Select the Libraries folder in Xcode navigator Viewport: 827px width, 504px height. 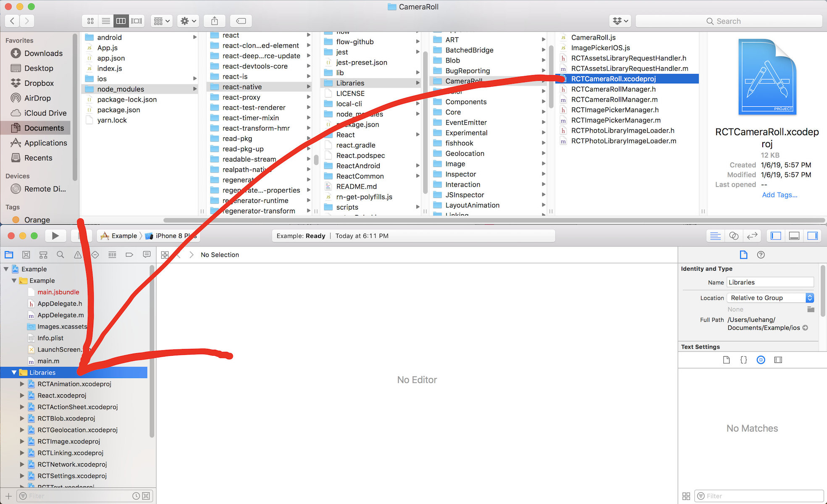point(42,372)
